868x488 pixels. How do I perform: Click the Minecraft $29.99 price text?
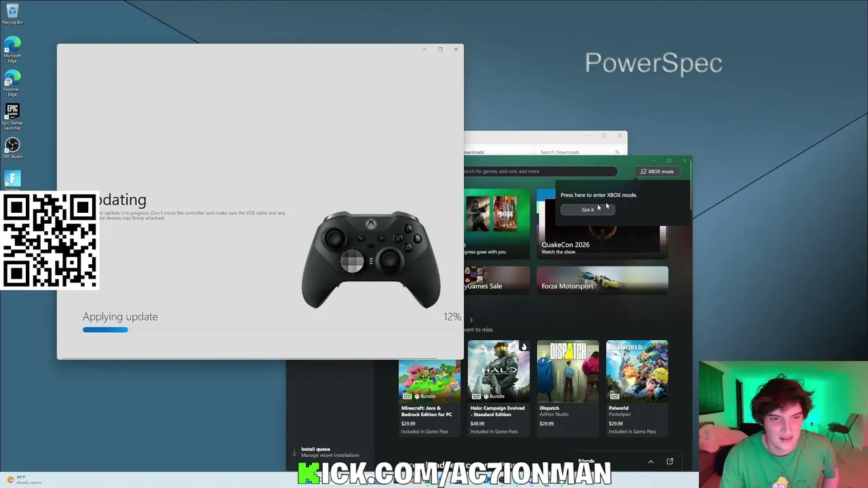(x=408, y=424)
